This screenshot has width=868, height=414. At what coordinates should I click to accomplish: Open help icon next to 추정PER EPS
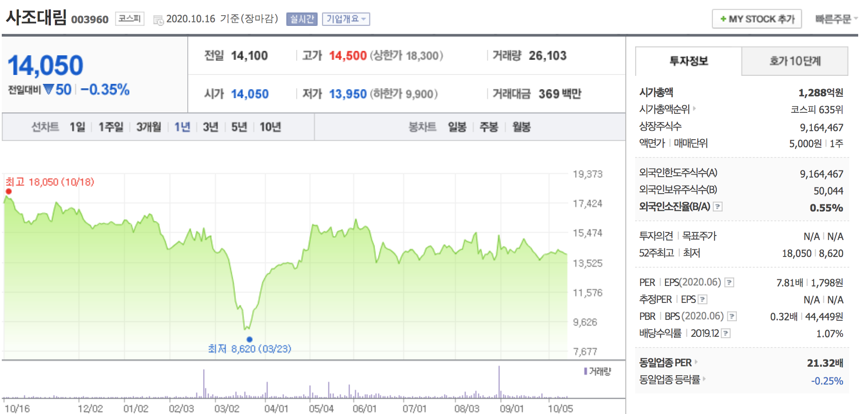point(703,299)
